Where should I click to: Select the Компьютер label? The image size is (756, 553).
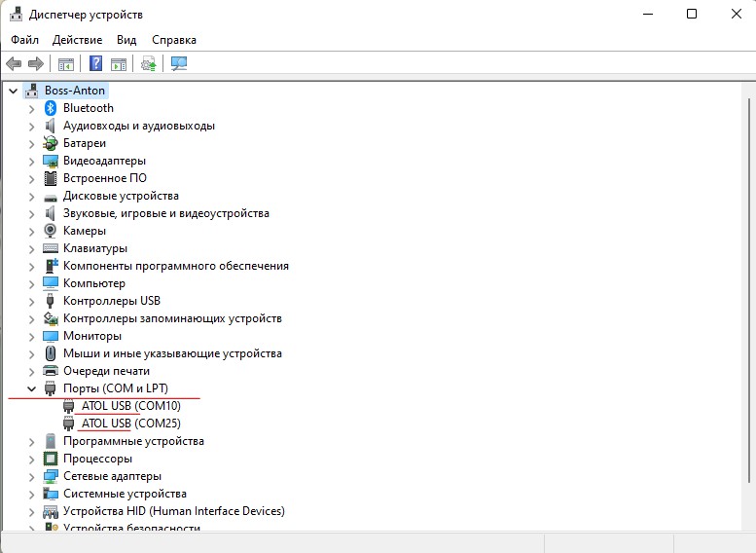pos(94,283)
